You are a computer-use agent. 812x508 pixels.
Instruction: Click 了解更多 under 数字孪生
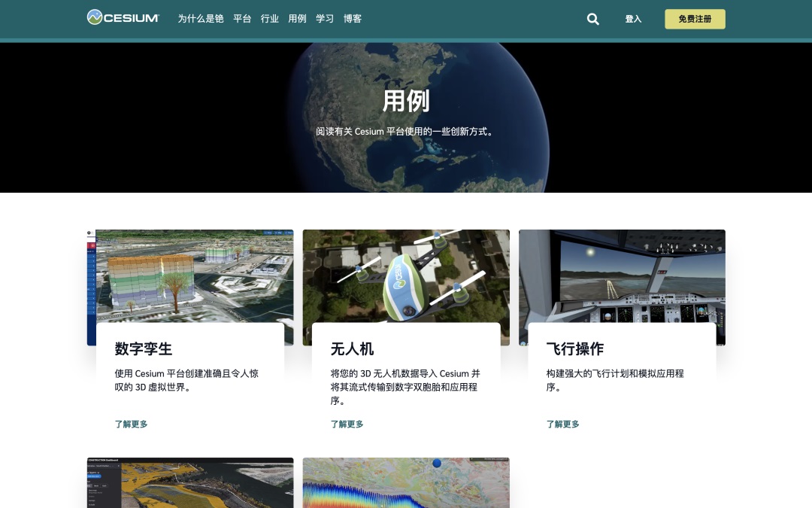pyautogui.click(x=132, y=424)
